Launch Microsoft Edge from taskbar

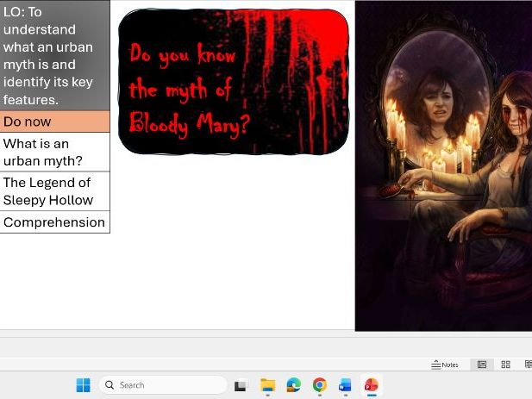point(293,385)
